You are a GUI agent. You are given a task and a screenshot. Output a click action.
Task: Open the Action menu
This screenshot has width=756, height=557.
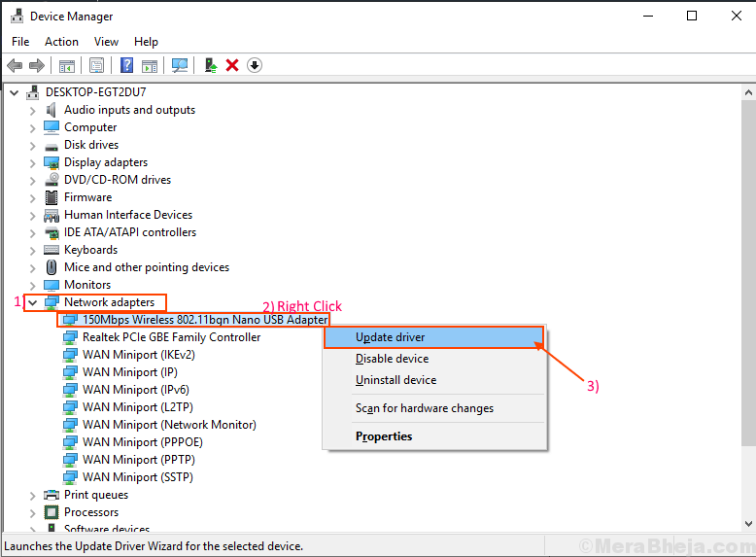click(x=62, y=42)
